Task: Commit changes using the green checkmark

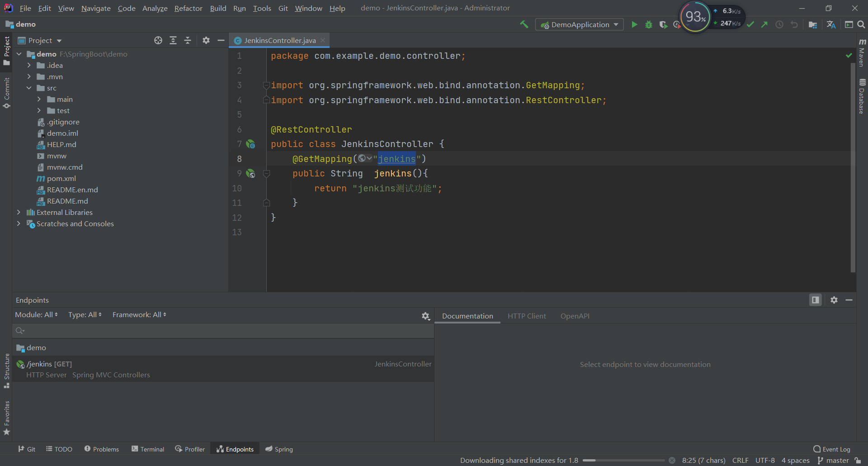Action: (750, 24)
